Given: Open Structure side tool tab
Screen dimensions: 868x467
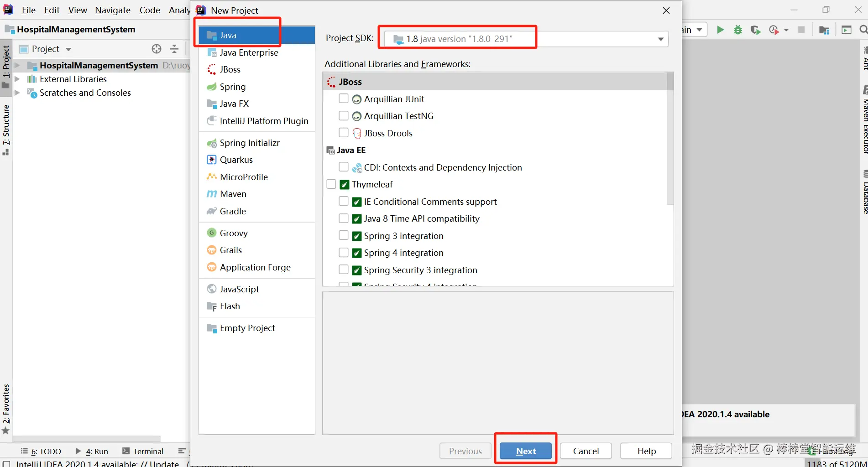Looking at the screenshot, I should 6,130.
